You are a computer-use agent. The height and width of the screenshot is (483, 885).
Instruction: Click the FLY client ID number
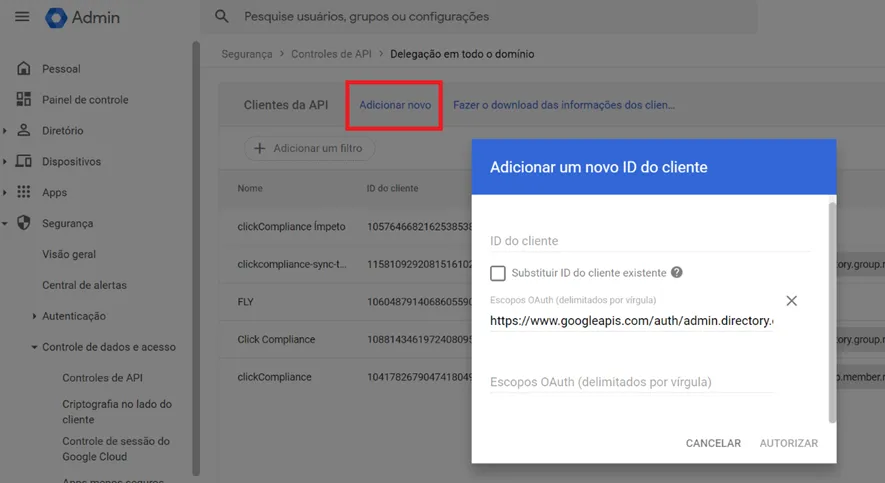(419, 302)
